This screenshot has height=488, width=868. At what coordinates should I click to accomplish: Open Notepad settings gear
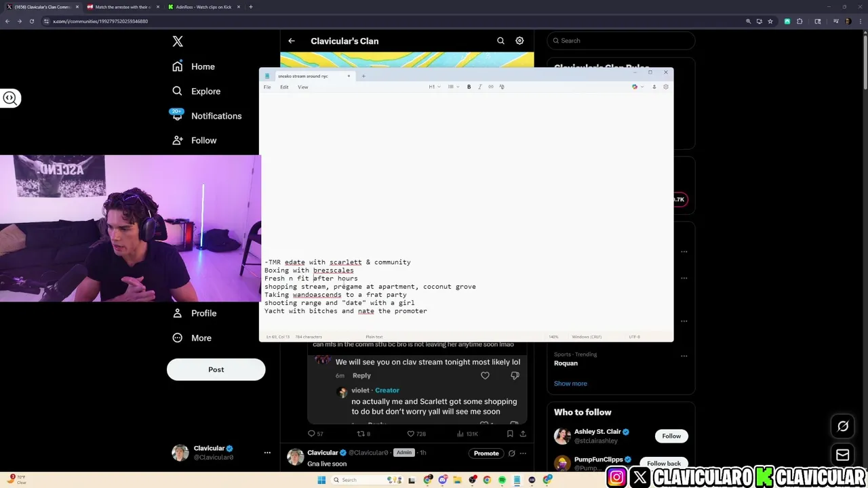tap(665, 87)
